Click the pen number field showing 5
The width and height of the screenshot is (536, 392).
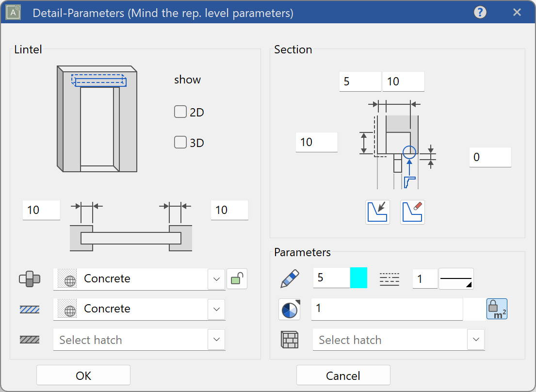pos(332,278)
